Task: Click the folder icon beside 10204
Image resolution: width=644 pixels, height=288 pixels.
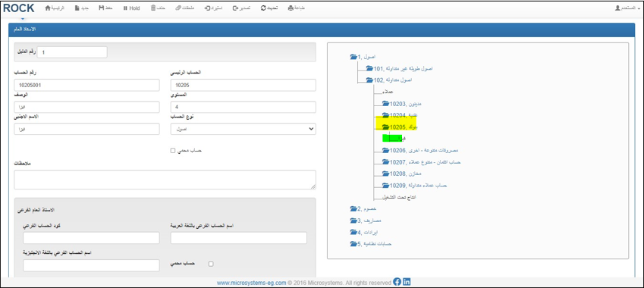Action: (385, 115)
